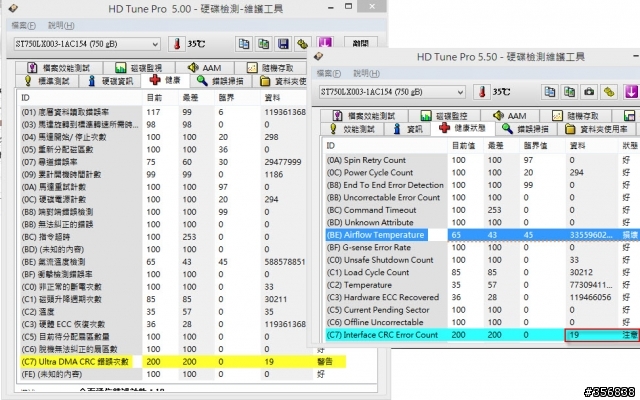This screenshot has height=400, width=640.
Task: Select (0A) Spin Retry Count row
Action: (x=482, y=160)
